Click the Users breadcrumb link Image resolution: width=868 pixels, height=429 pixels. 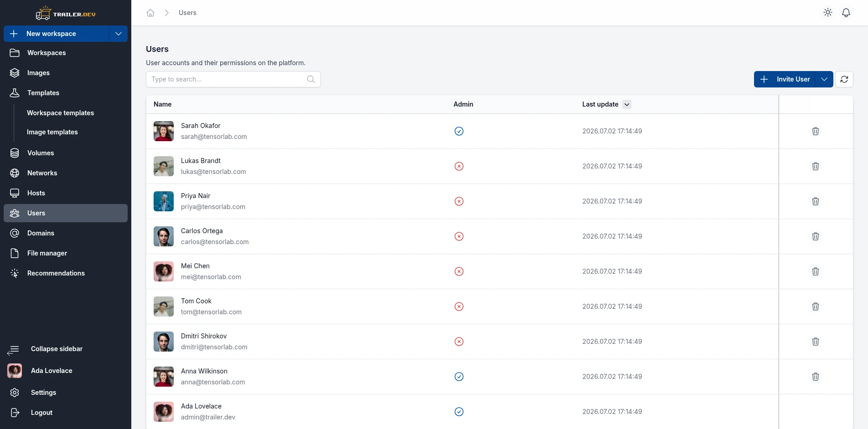(x=187, y=13)
